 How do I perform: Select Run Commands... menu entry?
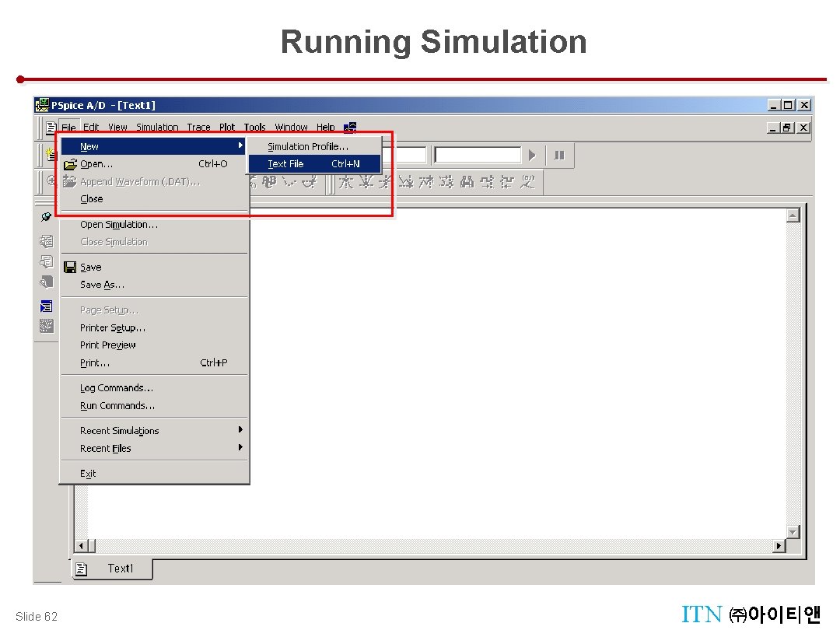tap(153, 405)
